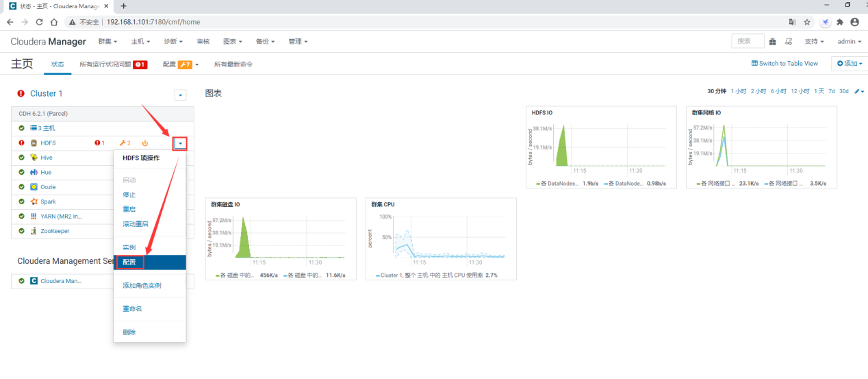Reload the page with the refresh button
This screenshot has height=379, width=868.
click(x=39, y=22)
